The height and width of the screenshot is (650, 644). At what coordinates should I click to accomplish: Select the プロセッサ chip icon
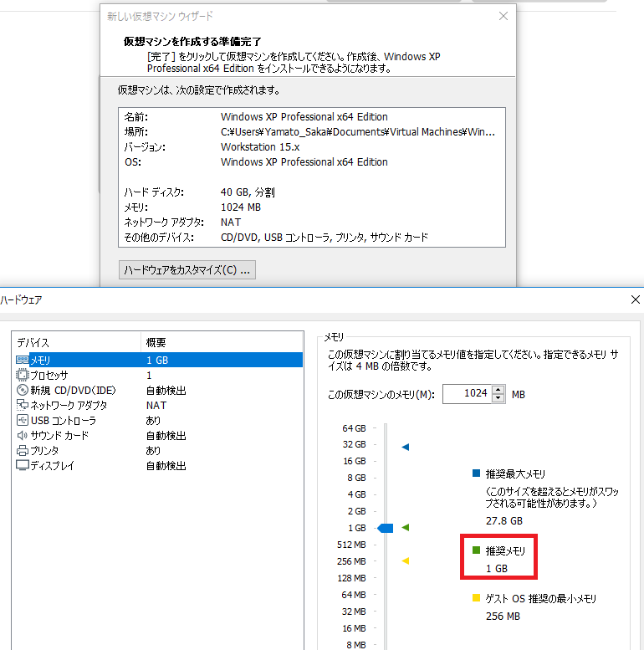click(x=23, y=375)
